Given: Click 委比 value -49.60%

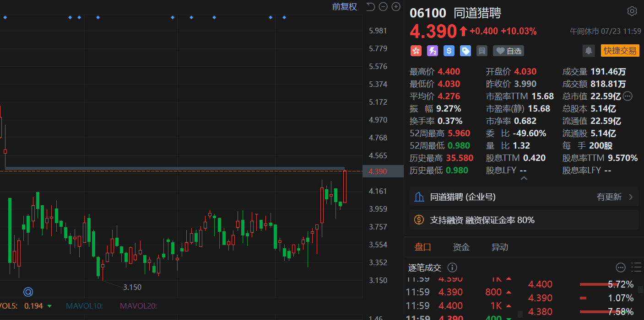Looking at the screenshot, I should pyautogui.click(x=530, y=133).
